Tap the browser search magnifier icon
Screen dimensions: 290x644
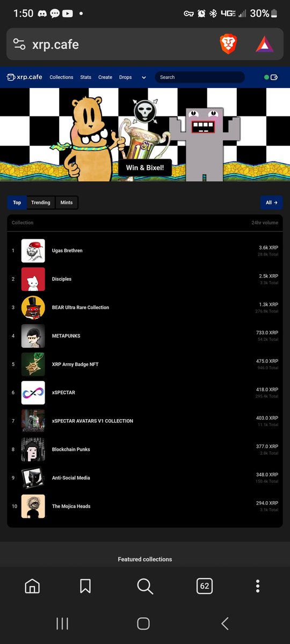click(145, 586)
